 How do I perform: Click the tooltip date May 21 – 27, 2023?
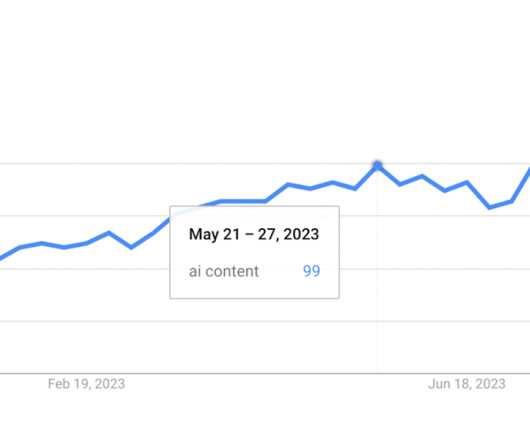(254, 234)
